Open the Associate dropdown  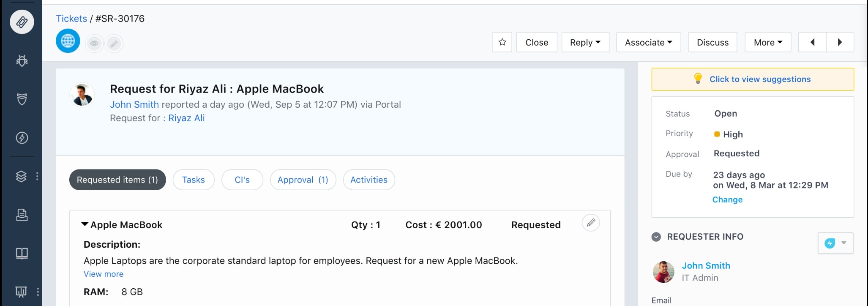(x=648, y=42)
